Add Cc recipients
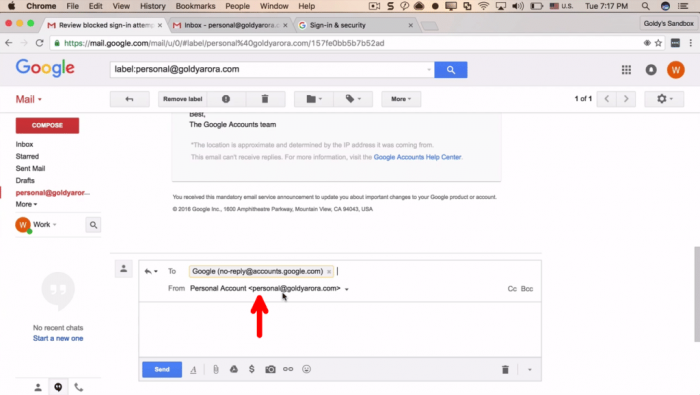The image size is (700, 395). (x=512, y=289)
